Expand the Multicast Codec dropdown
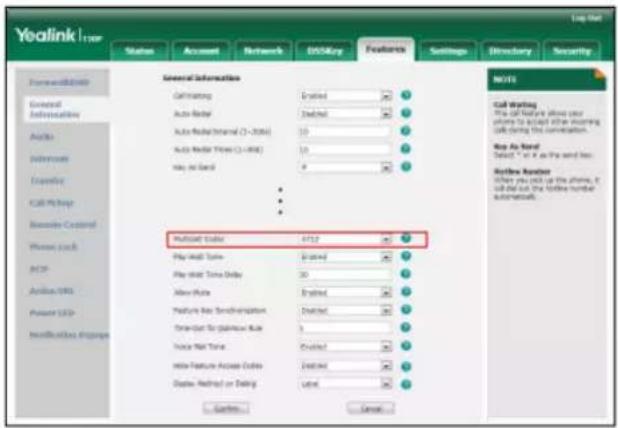 coord(387,239)
